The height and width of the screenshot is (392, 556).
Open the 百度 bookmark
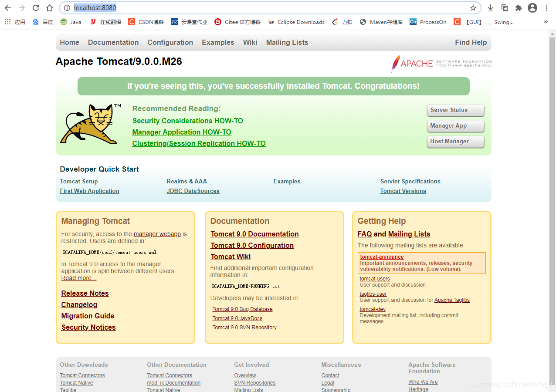pyautogui.click(x=43, y=22)
